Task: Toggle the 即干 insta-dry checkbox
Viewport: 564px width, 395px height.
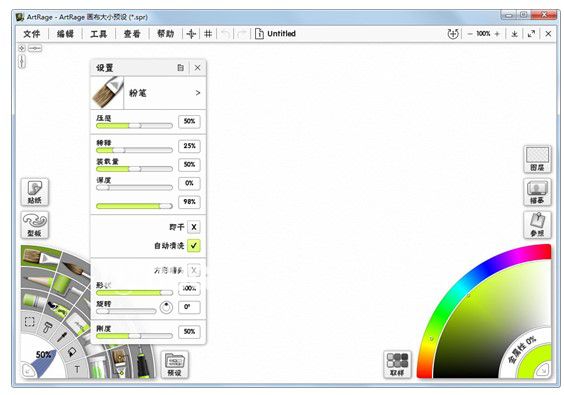Action: click(194, 227)
